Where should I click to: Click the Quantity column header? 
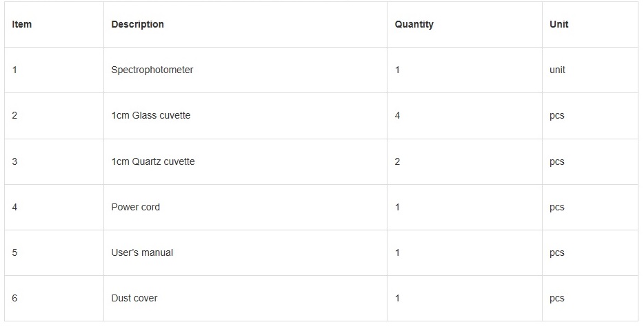pos(414,24)
